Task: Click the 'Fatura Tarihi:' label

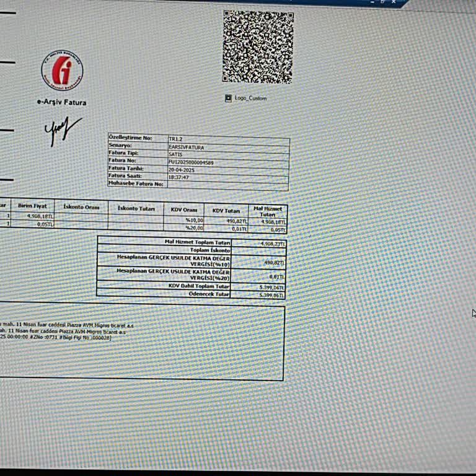Action: [126, 168]
